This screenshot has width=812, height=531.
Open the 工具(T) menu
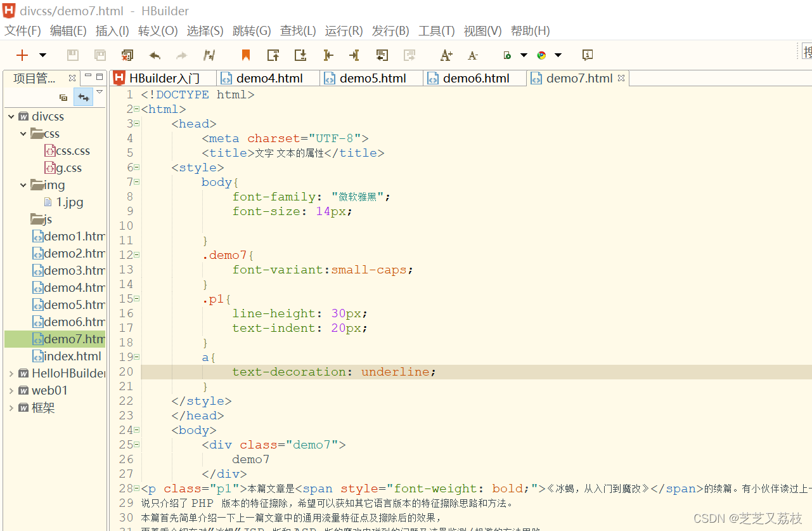click(x=437, y=31)
